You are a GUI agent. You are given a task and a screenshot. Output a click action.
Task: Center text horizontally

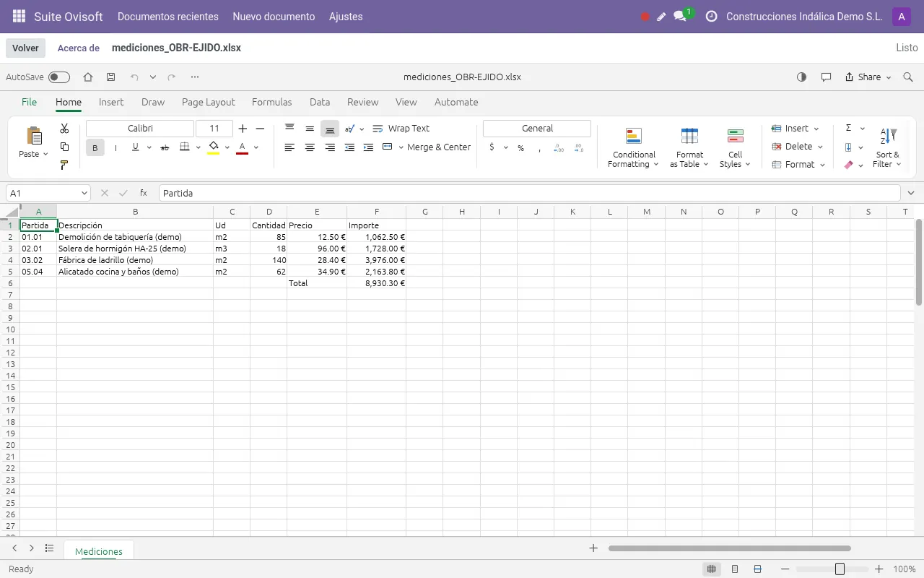(310, 147)
